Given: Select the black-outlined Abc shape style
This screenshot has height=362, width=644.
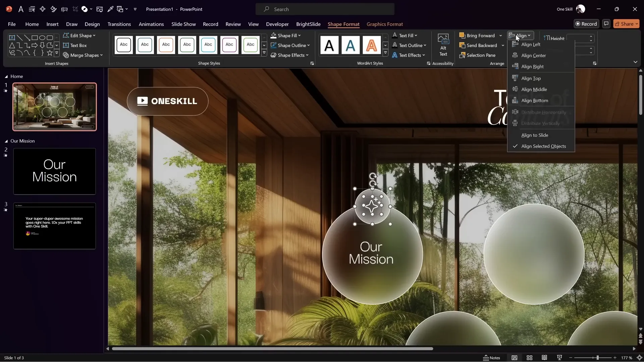Looking at the screenshot, I should [124, 45].
